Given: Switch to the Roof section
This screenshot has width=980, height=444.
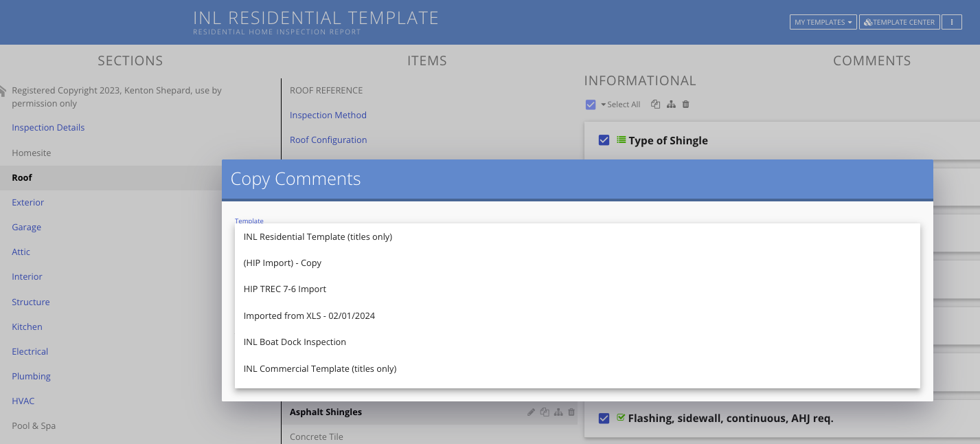Looking at the screenshot, I should [21, 177].
